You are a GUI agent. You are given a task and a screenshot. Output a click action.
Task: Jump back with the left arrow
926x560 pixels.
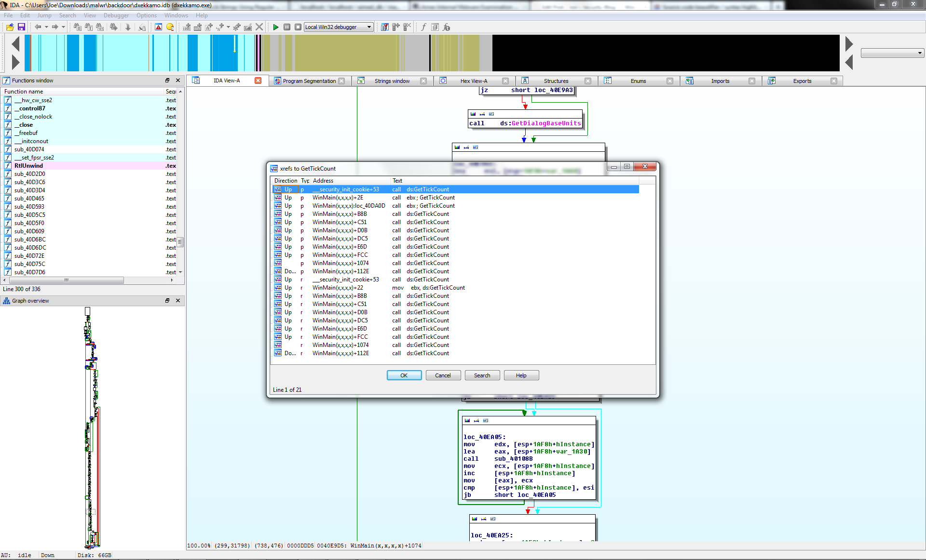(38, 27)
